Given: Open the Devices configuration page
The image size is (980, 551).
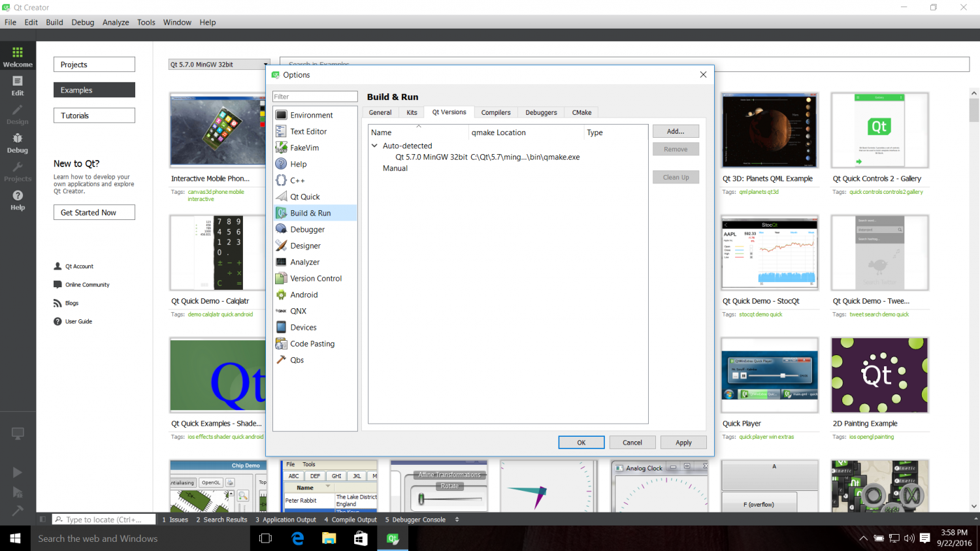Looking at the screenshot, I should click(303, 327).
